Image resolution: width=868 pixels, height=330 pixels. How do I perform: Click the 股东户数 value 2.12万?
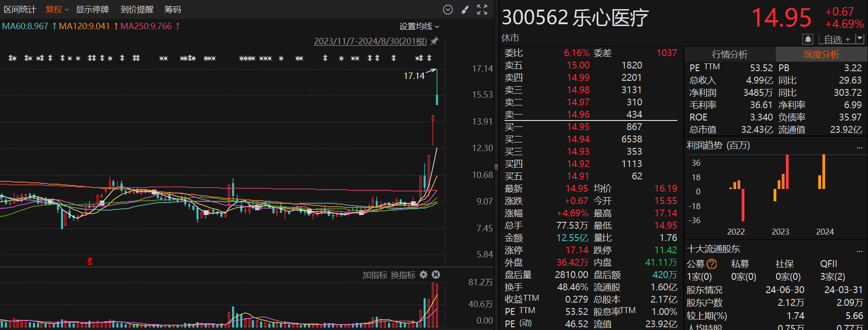tap(791, 303)
